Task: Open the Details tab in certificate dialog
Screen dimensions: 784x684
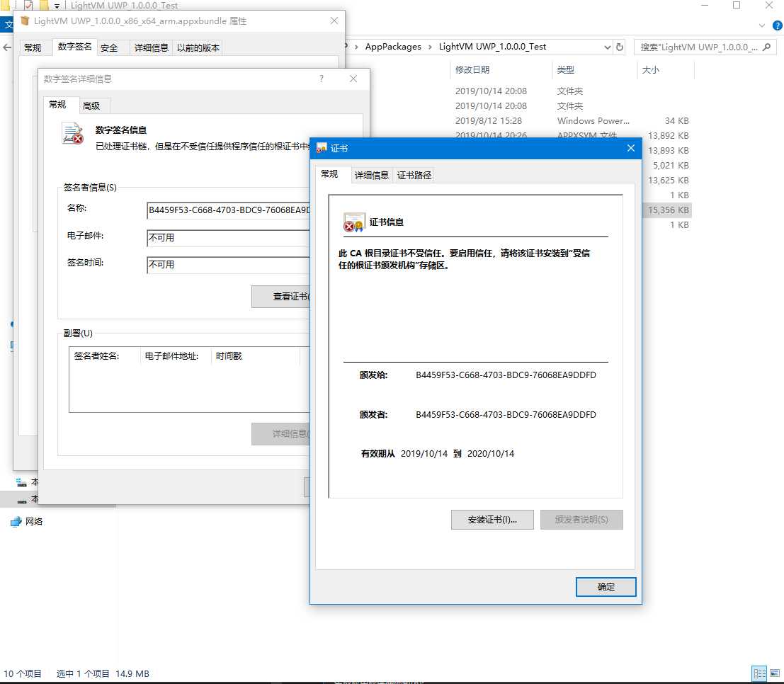Action: pos(372,175)
